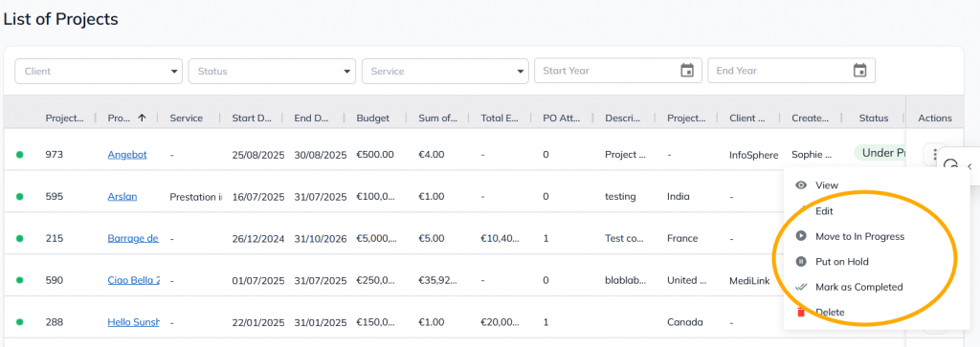
Task: Focus the Start Year input field
Action: click(x=618, y=71)
